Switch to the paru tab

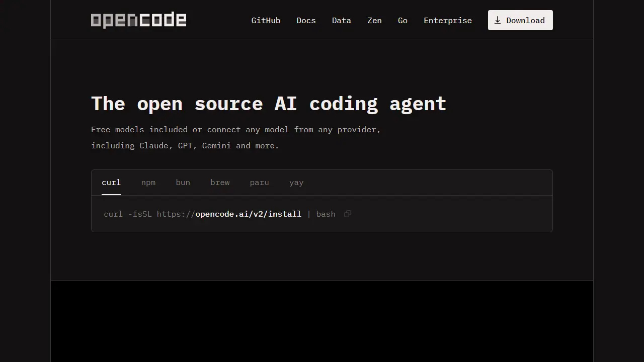click(x=260, y=183)
